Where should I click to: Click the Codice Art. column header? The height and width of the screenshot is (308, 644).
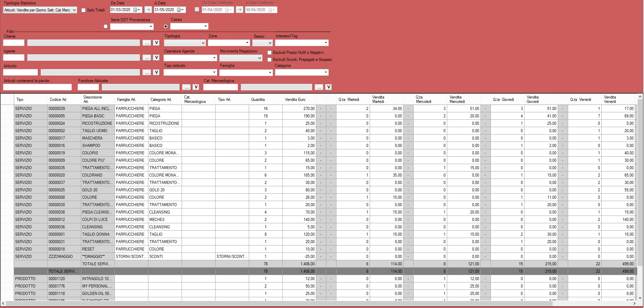[58, 100]
